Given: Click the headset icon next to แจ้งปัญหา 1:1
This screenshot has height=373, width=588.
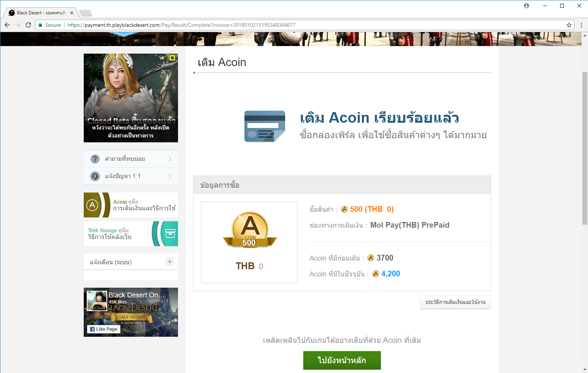Looking at the screenshot, I should (95, 176).
